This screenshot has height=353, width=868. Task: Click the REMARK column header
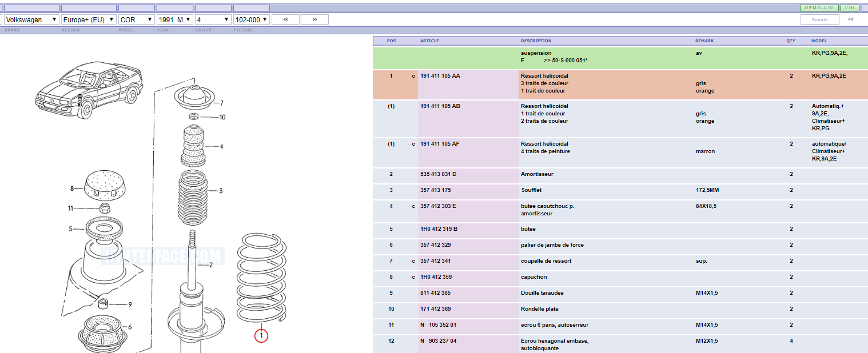click(x=704, y=41)
